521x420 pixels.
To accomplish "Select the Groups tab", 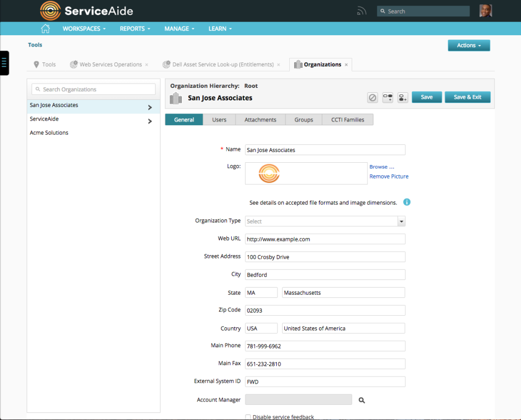I will coord(304,119).
